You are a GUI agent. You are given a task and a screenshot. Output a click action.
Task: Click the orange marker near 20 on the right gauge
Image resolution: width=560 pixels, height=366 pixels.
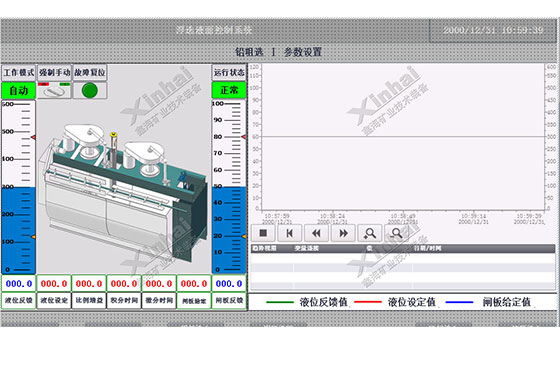coord(244,236)
